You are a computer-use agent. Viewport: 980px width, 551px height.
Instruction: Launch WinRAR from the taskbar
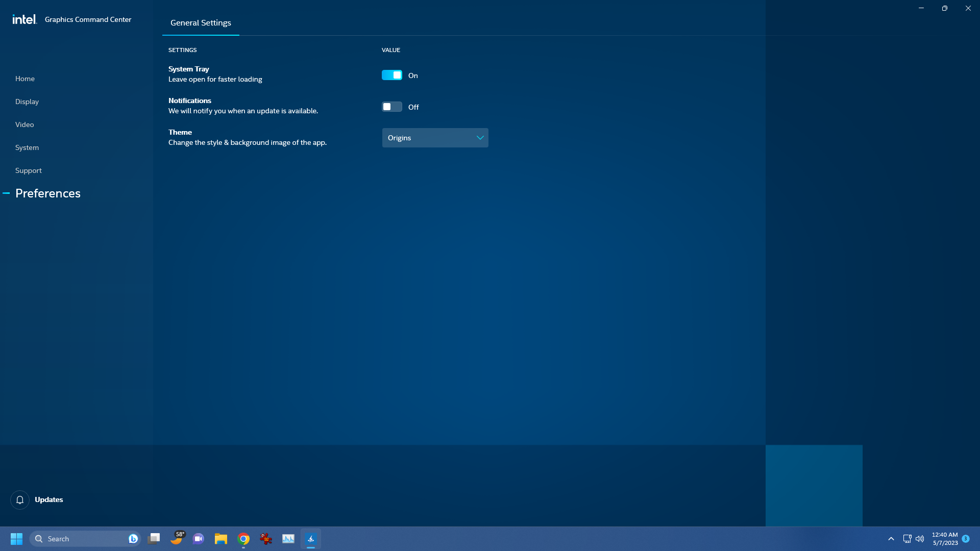coord(265,538)
